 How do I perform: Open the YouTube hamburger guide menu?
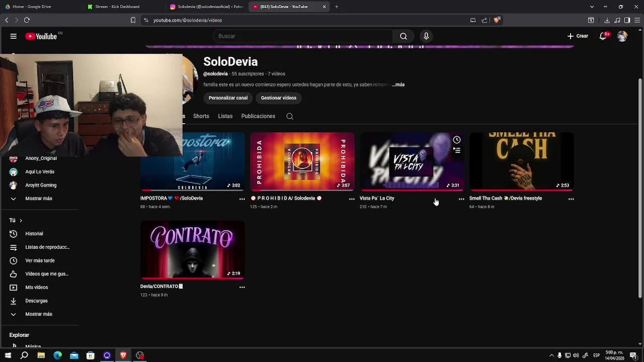[14, 36]
